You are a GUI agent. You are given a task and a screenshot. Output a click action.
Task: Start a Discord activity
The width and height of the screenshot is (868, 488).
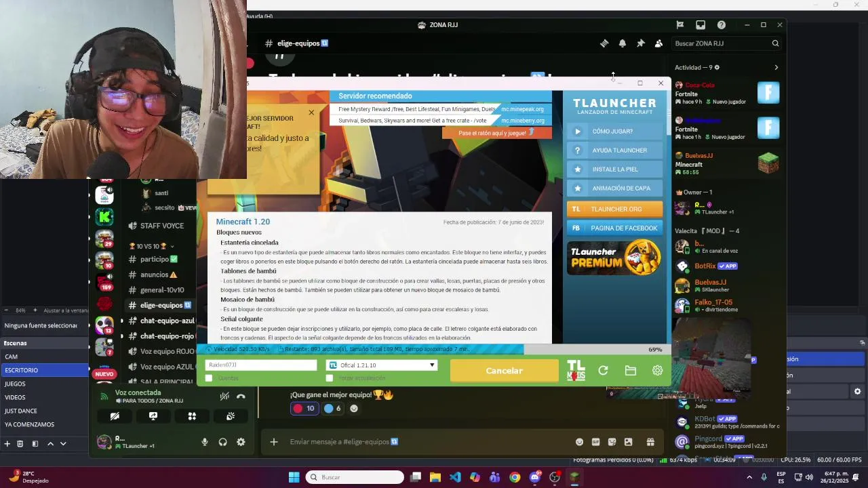tap(192, 416)
